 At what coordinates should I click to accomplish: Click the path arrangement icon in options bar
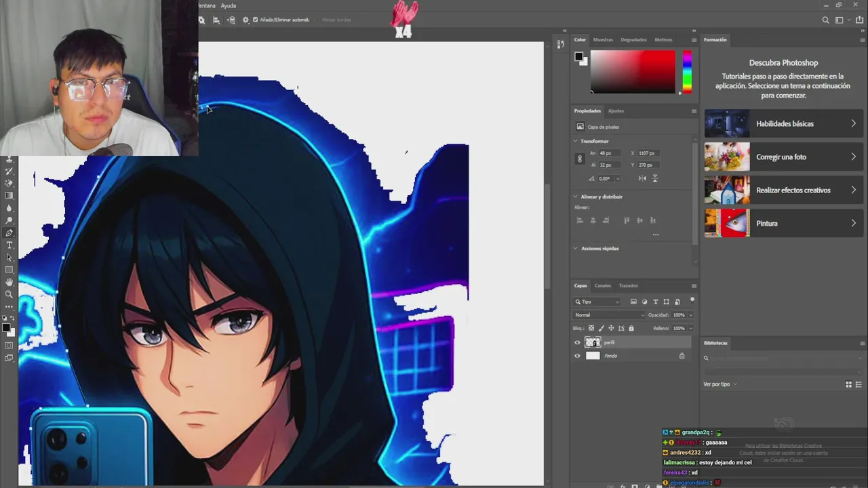point(232,20)
